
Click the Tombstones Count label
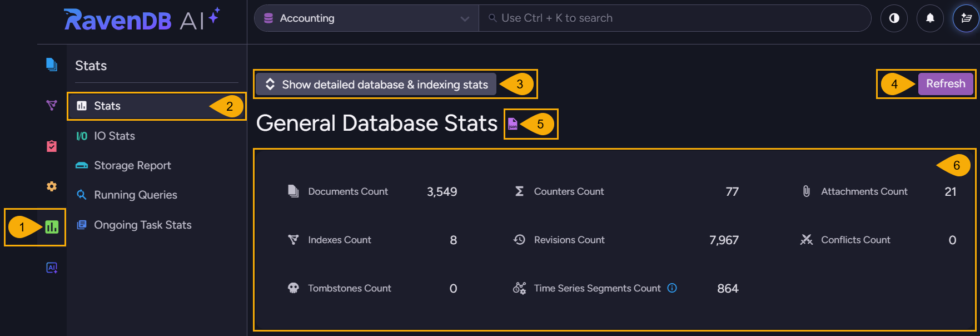pos(350,288)
